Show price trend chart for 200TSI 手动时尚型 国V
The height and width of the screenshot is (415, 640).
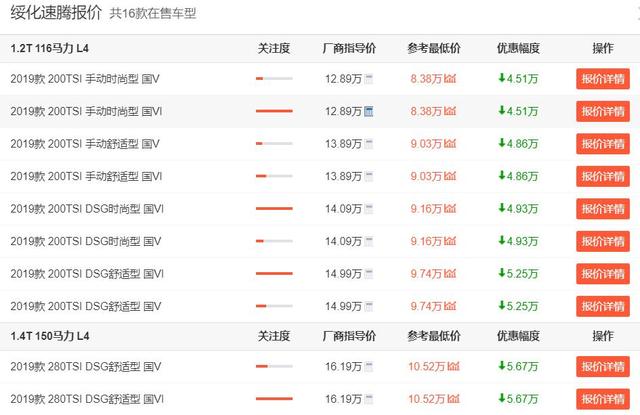click(x=450, y=78)
